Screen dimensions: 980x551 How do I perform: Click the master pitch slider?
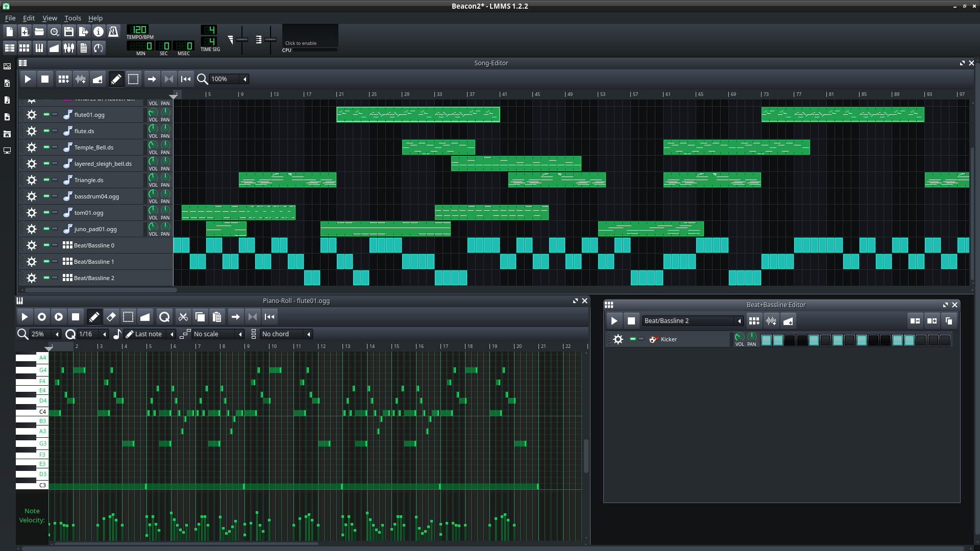271,40
